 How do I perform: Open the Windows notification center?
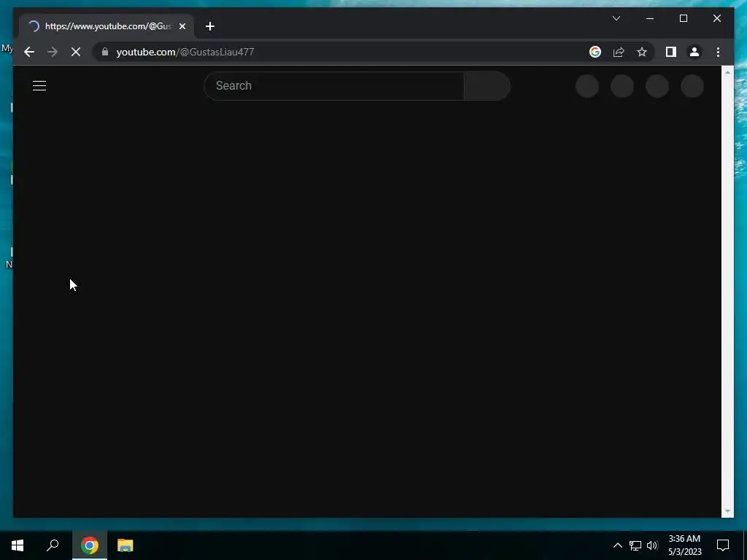(x=723, y=545)
